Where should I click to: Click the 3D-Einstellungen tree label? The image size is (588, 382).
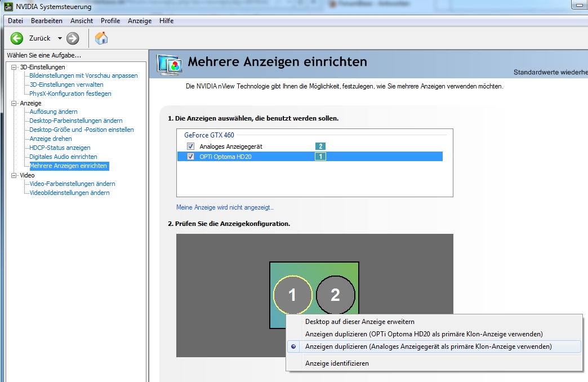42,67
